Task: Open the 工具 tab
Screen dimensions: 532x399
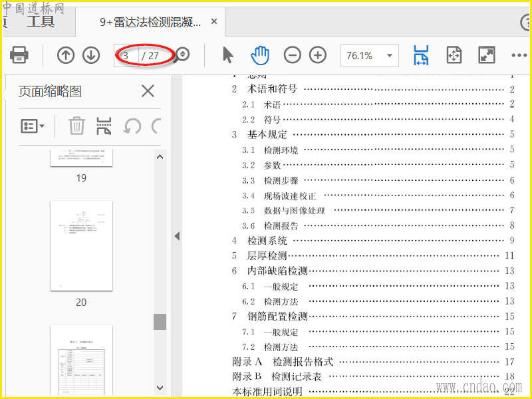Action: pyautogui.click(x=41, y=21)
